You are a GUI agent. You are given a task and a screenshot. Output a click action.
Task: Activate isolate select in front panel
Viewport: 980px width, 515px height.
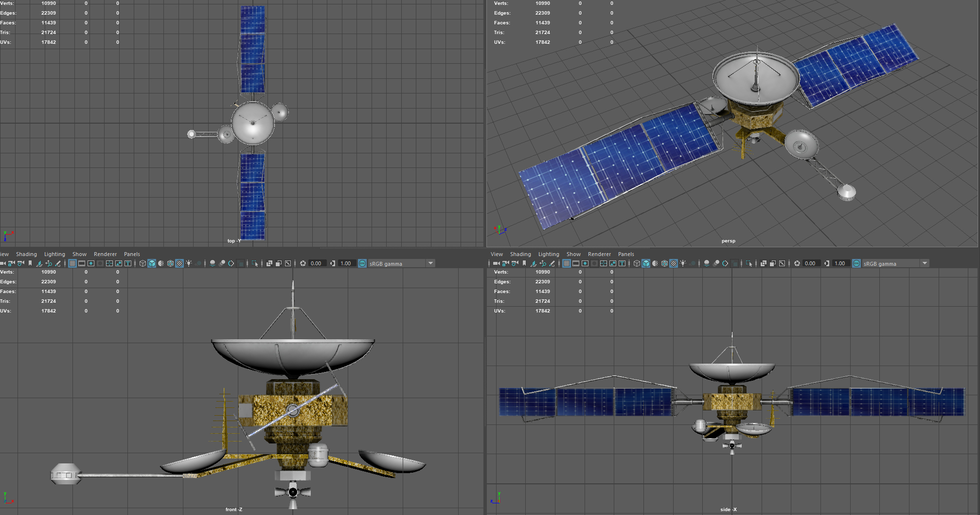tap(255, 263)
